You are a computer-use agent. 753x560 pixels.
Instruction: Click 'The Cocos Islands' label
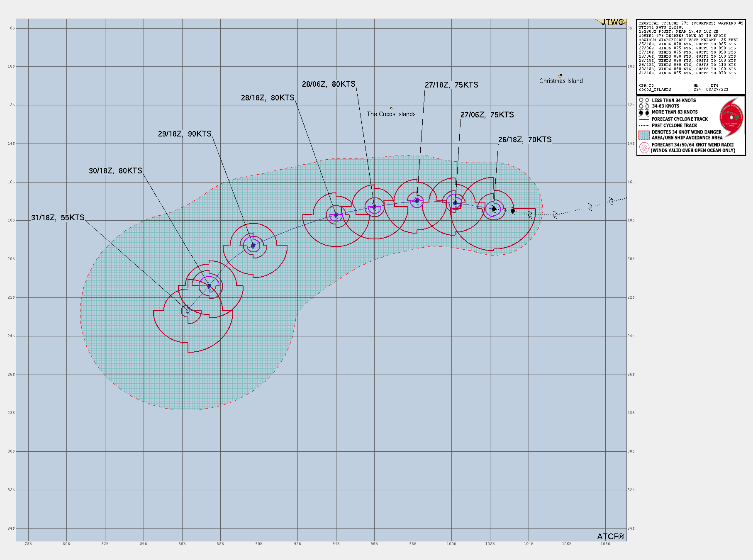coord(391,114)
